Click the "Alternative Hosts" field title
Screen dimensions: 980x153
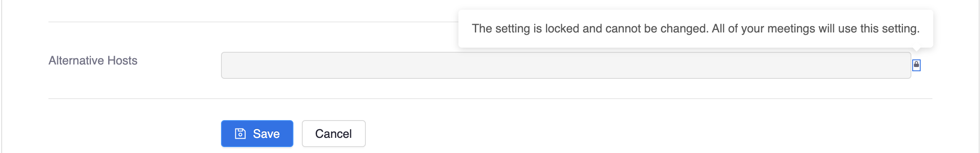pos(93,61)
